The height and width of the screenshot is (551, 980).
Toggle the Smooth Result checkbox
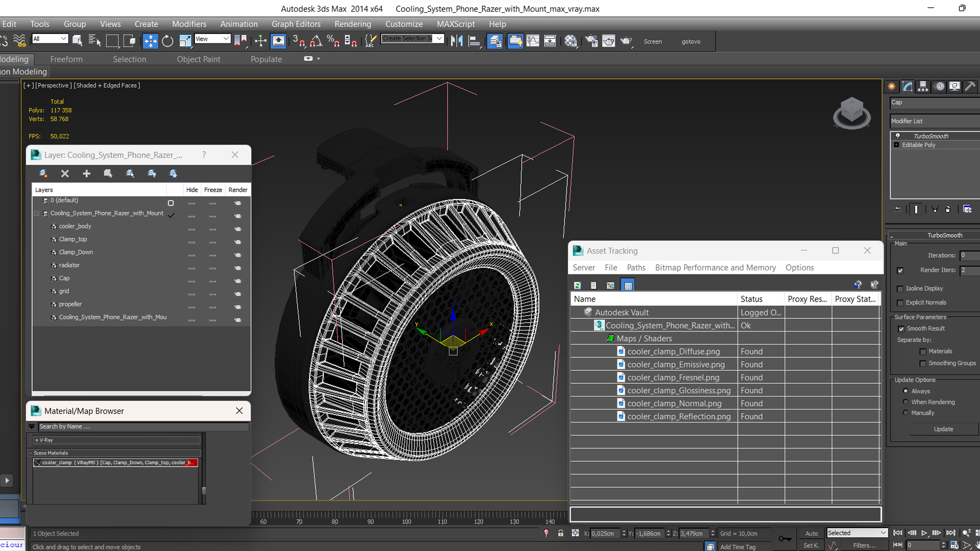pyautogui.click(x=901, y=329)
